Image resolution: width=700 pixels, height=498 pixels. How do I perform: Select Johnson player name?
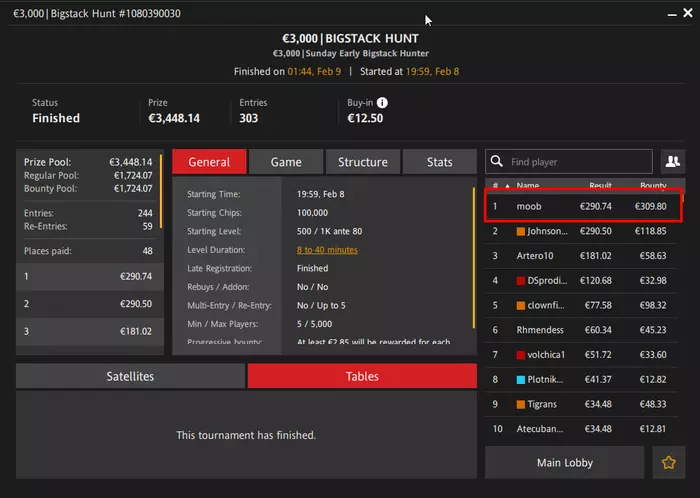[x=547, y=231]
